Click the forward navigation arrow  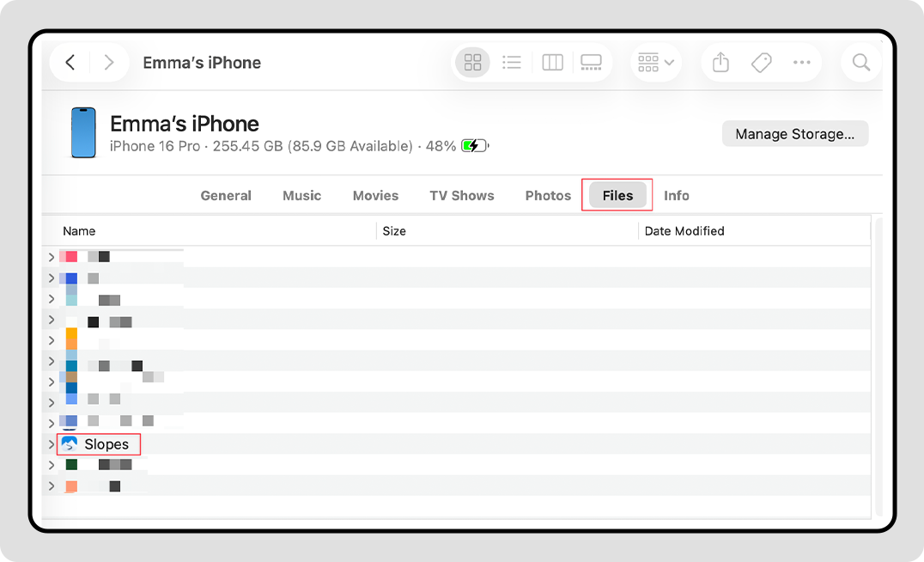click(x=108, y=63)
